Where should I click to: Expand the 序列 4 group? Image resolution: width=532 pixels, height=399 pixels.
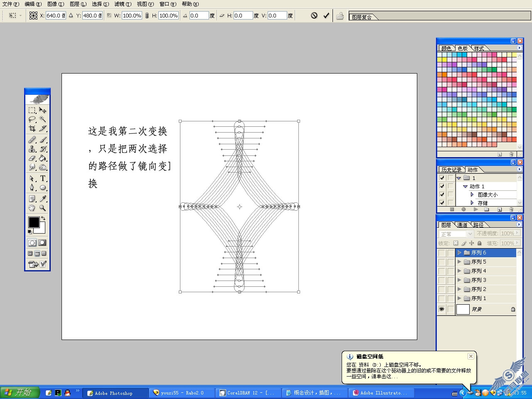[459, 271]
